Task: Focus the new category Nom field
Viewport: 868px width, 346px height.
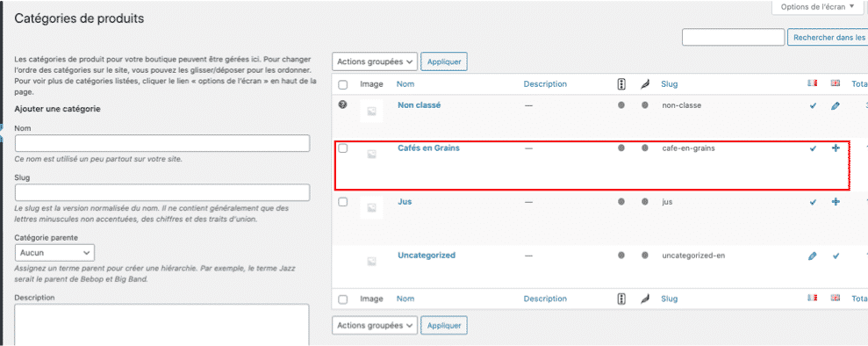Action: (x=162, y=143)
